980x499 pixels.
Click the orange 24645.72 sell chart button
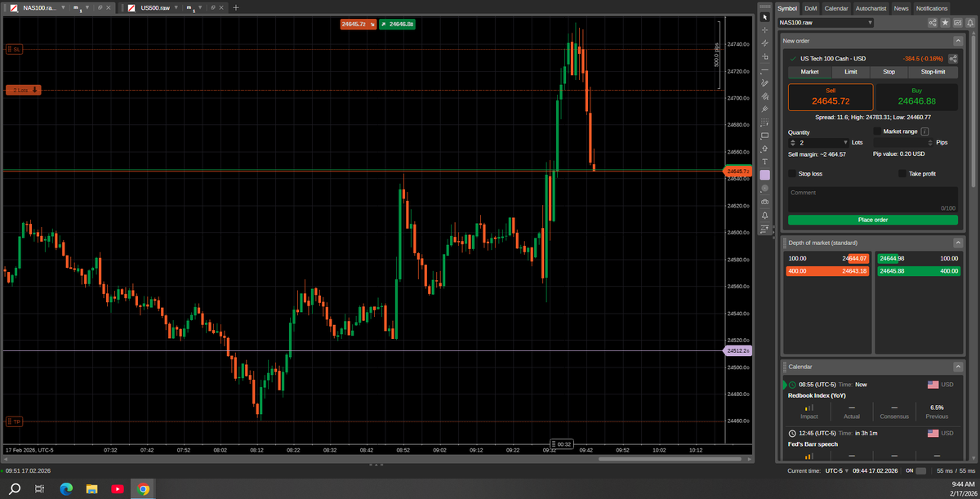coord(359,25)
